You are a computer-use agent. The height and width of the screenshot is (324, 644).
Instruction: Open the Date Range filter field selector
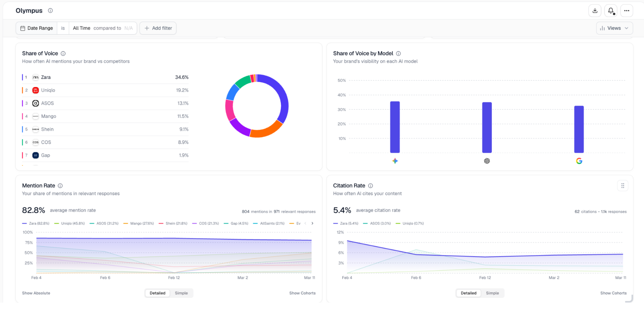pos(36,28)
